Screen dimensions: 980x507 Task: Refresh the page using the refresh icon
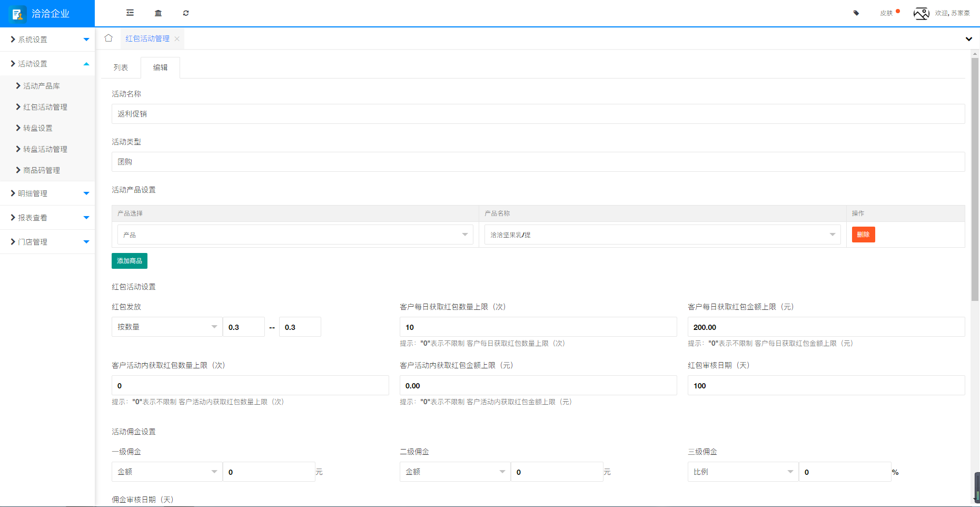[186, 13]
